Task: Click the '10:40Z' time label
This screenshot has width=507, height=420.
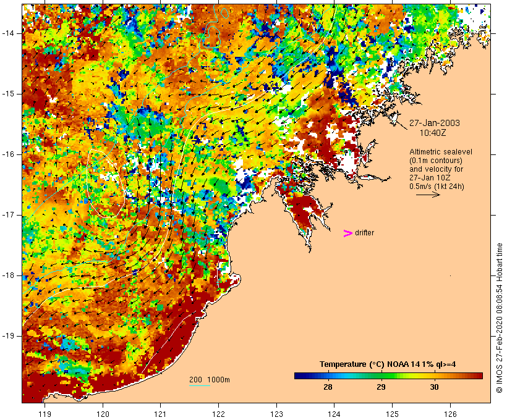Action: [433, 133]
